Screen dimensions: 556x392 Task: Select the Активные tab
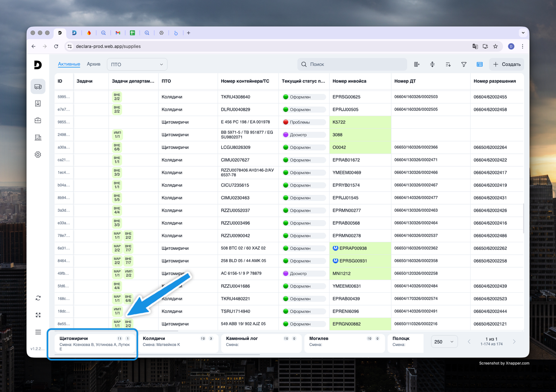69,64
